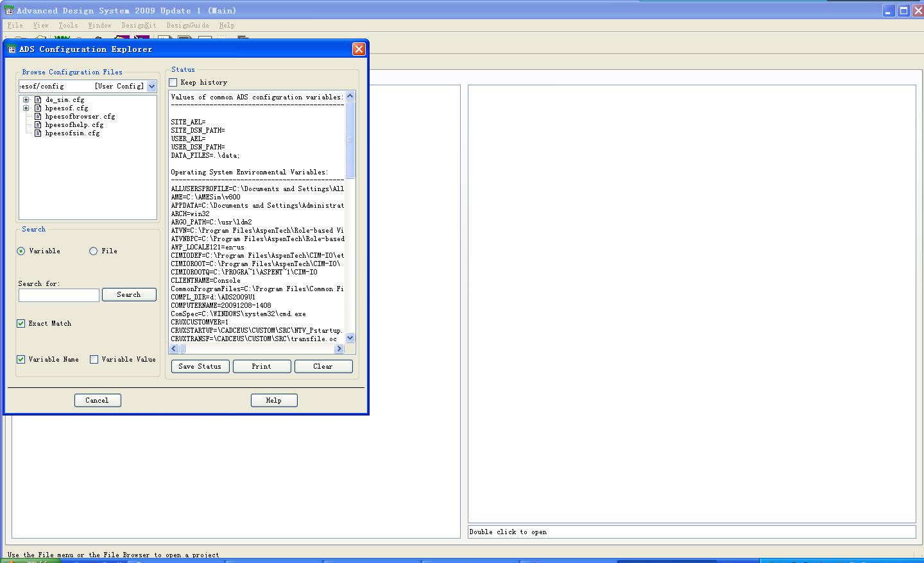Click the USER_AEL= line

(x=188, y=139)
